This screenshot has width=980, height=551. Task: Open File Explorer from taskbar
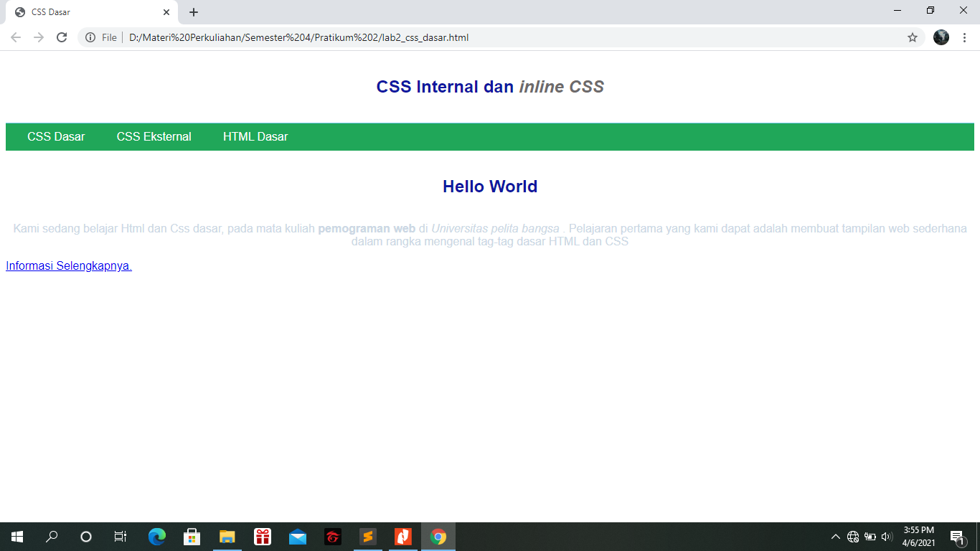[x=227, y=537]
